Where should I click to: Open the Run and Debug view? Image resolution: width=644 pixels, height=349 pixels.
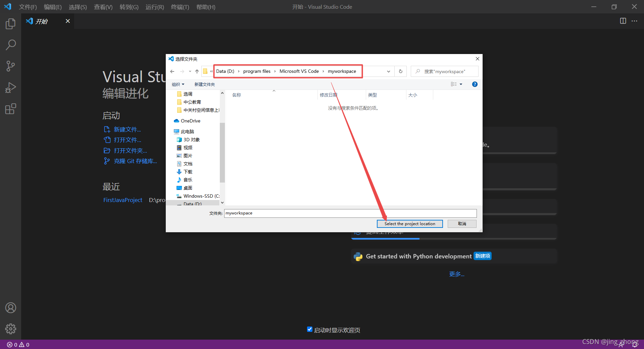coord(10,88)
